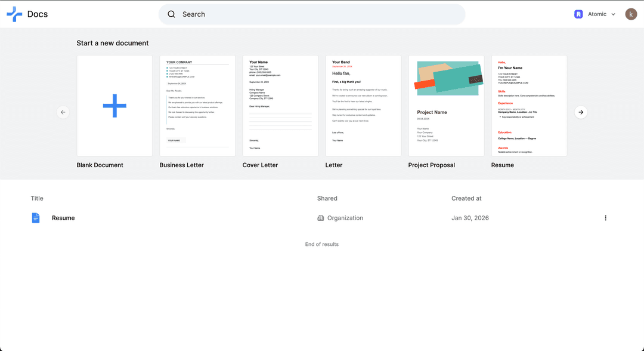The width and height of the screenshot is (644, 351).
Task: Select the Resume template thumbnail
Action: coord(529,106)
